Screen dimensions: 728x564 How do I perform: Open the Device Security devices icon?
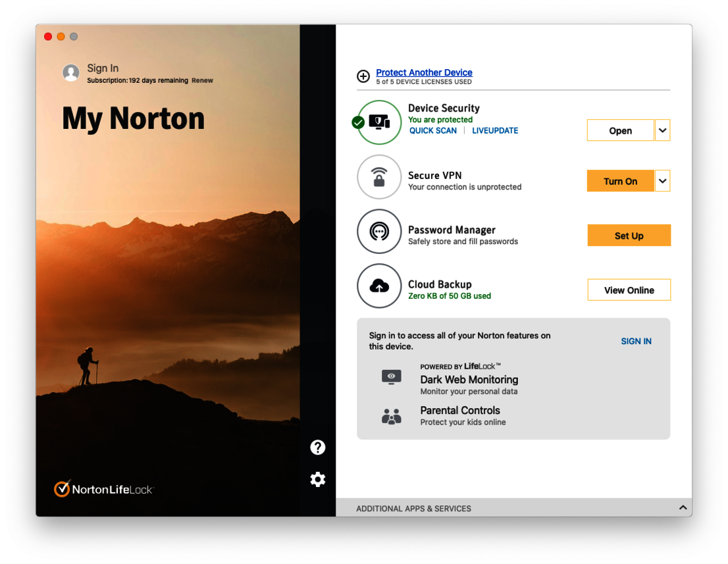[x=379, y=122]
